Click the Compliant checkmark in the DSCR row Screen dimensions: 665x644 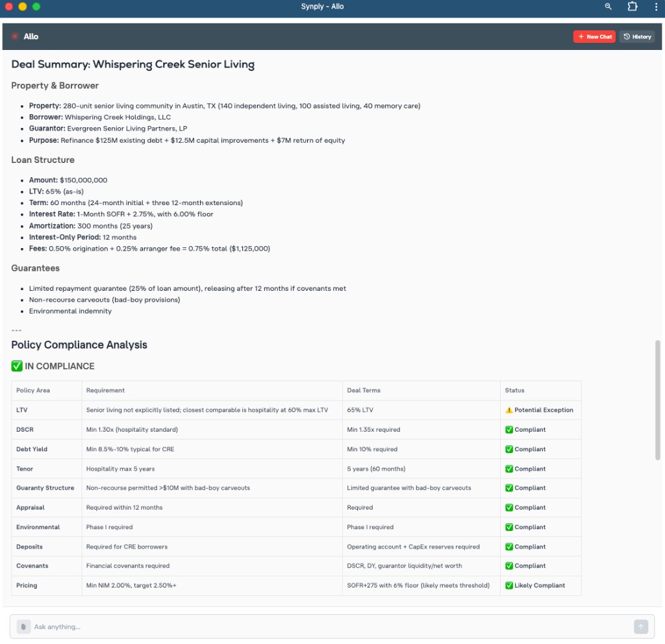(509, 429)
